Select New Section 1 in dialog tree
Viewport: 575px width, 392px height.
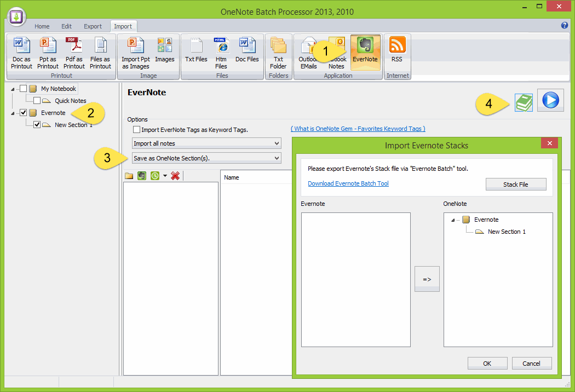pyautogui.click(x=507, y=232)
